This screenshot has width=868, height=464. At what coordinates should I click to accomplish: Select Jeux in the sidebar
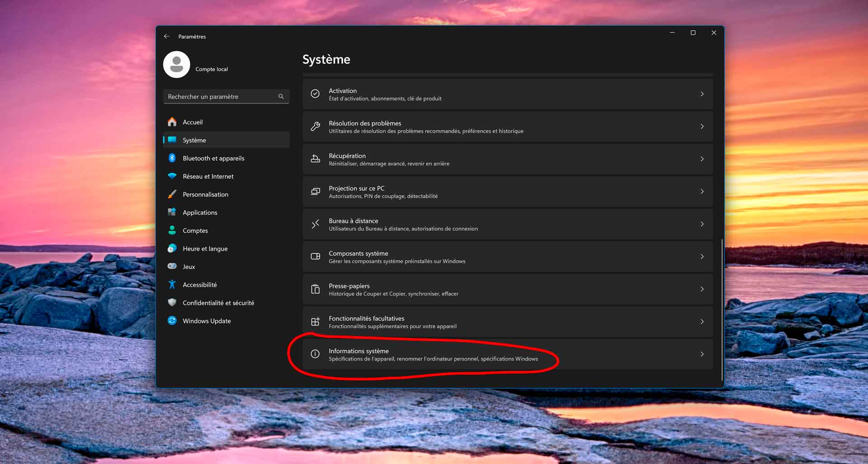click(x=226, y=267)
